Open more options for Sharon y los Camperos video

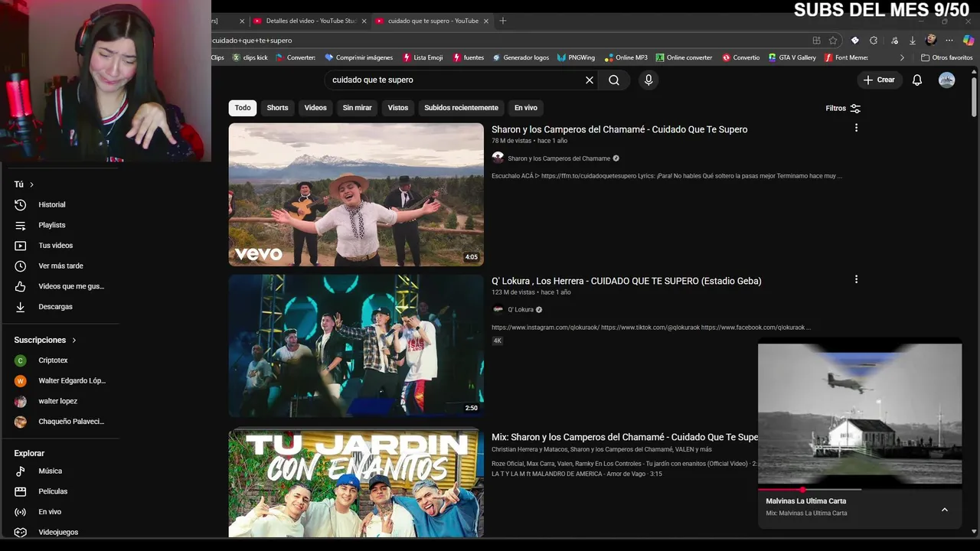coord(856,128)
